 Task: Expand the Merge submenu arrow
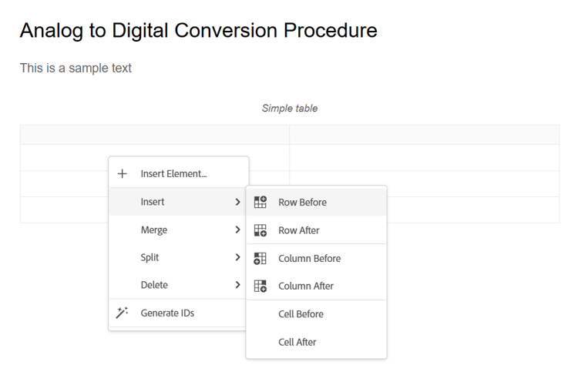tap(237, 230)
